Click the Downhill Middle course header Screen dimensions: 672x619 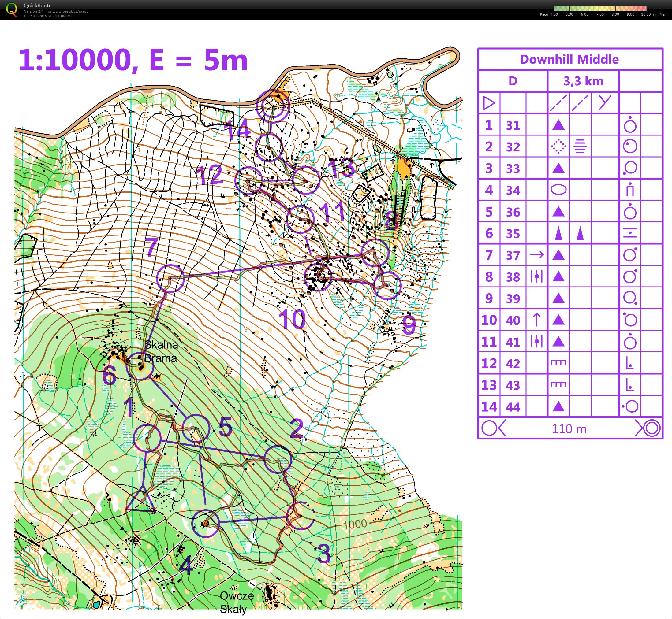click(569, 59)
